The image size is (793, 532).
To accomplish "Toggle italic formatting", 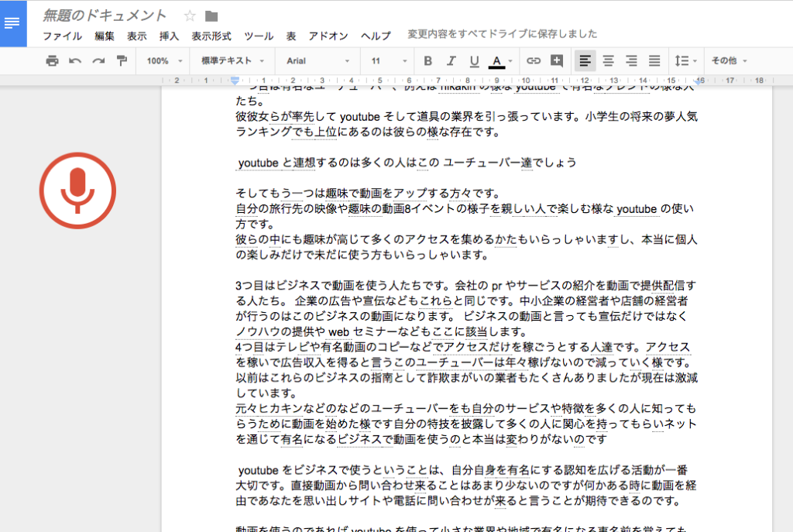I will (x=451, y=60).
